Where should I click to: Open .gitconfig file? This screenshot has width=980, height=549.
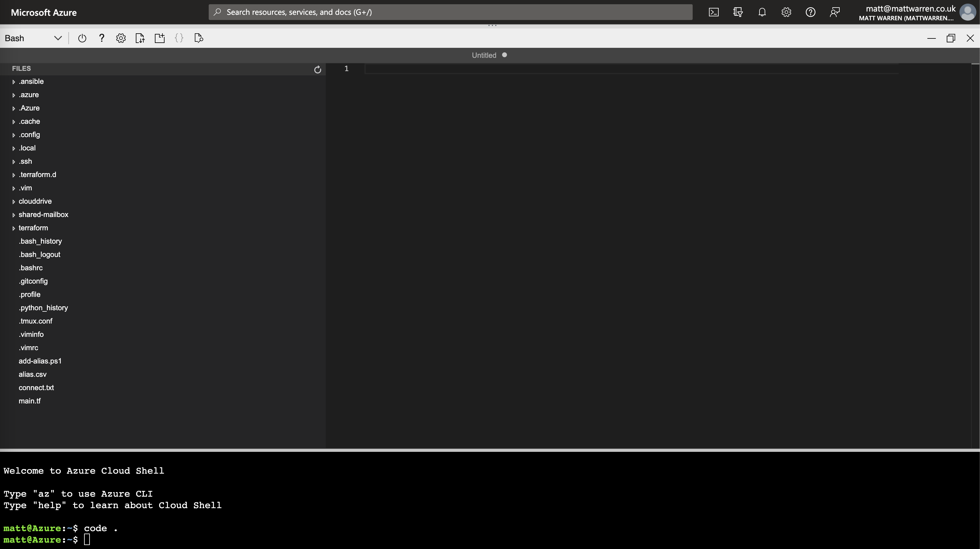tap(34, 281)
